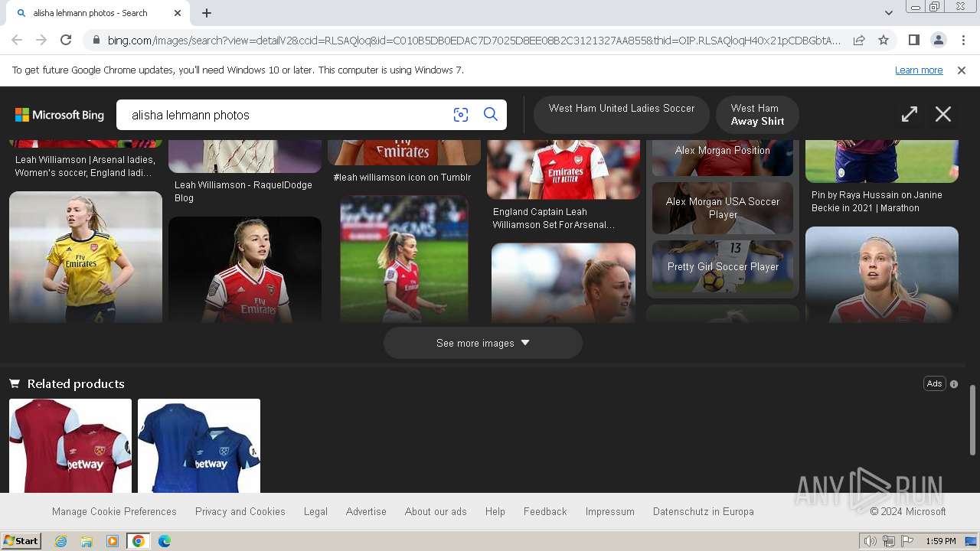Click inside the Bing search input field
The height and width of the screenshot is (551, 980).
(x=287, y=115)
